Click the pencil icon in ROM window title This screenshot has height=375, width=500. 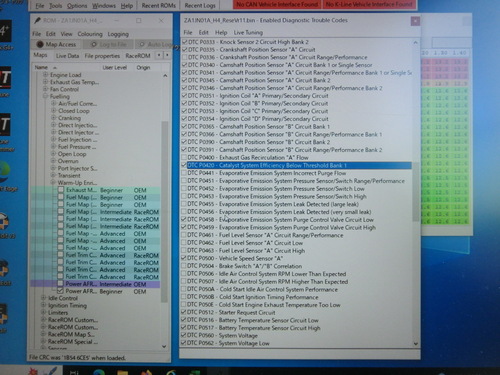tap(38, 21)
